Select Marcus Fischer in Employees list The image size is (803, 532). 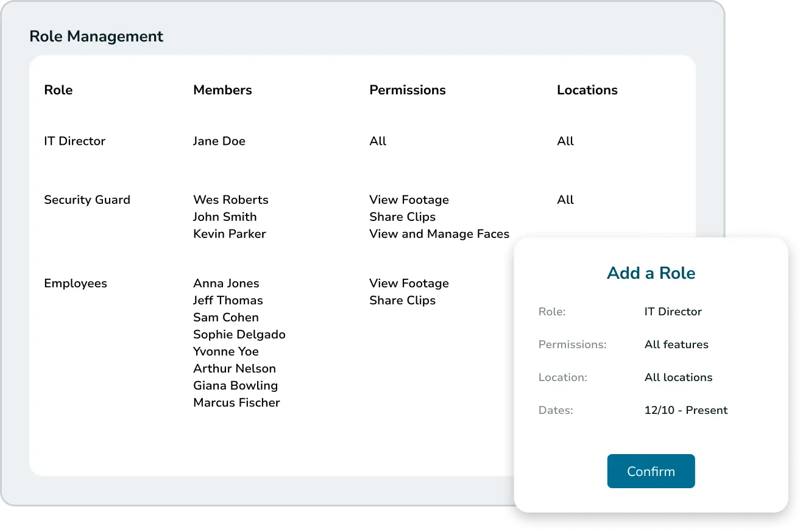point(236,403)
